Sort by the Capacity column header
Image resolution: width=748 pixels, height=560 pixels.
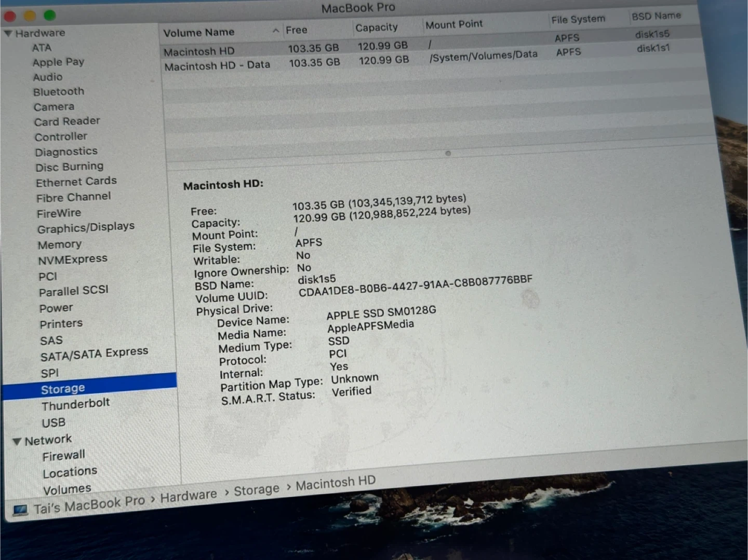coord(376,28)
